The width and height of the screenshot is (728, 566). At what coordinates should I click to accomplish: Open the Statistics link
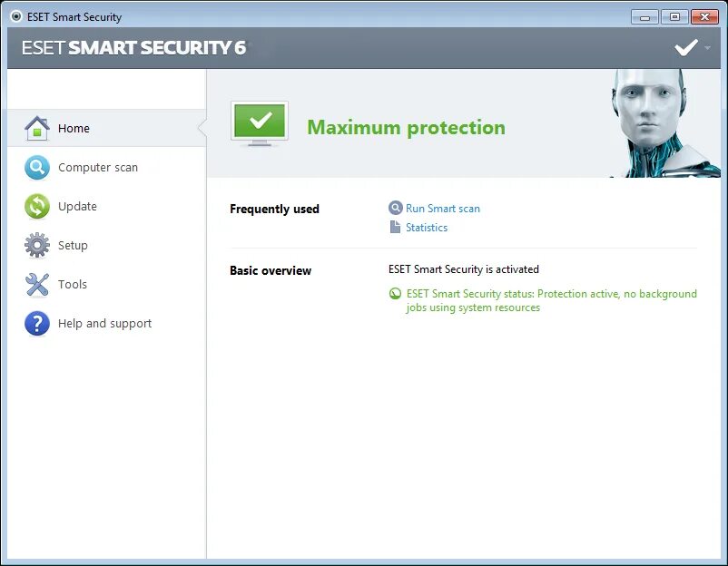[x=427, y=228]
